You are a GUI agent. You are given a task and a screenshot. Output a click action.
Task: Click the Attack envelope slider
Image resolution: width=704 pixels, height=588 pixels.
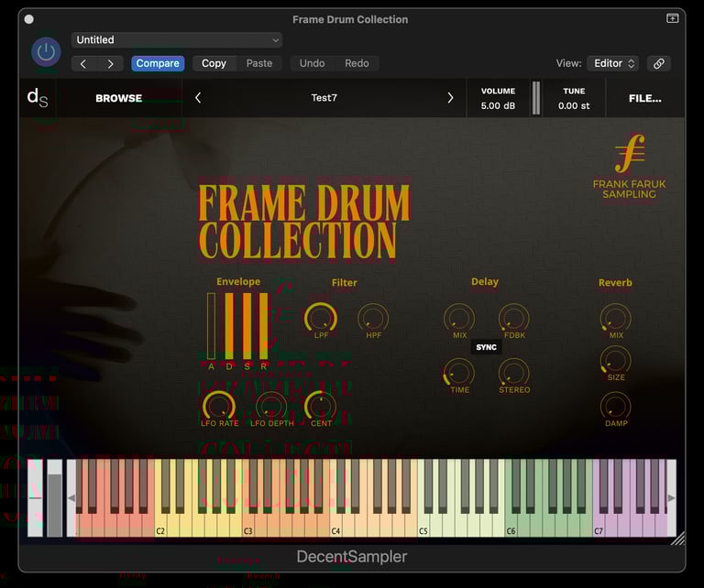211,326
